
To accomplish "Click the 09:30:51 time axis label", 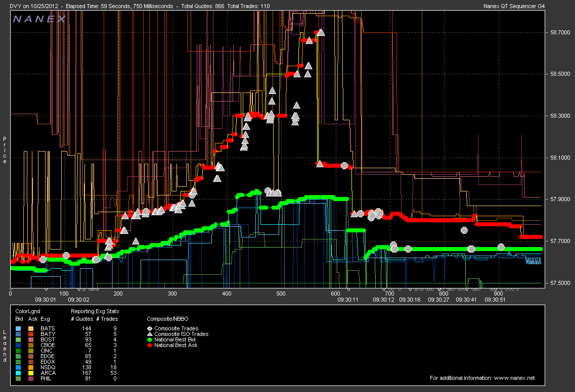I will [495, 300].
